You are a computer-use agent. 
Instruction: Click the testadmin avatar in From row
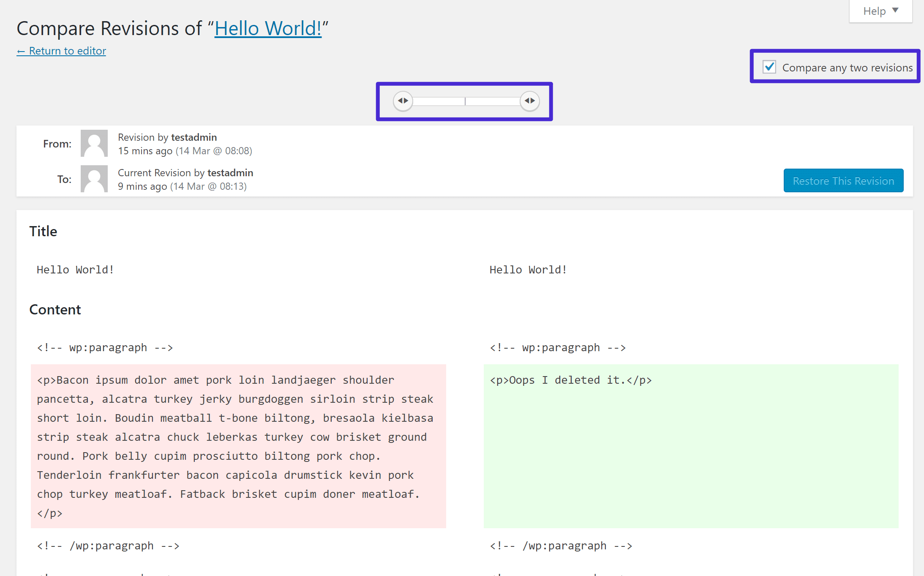pyautogui.click(x=93, y=144)
